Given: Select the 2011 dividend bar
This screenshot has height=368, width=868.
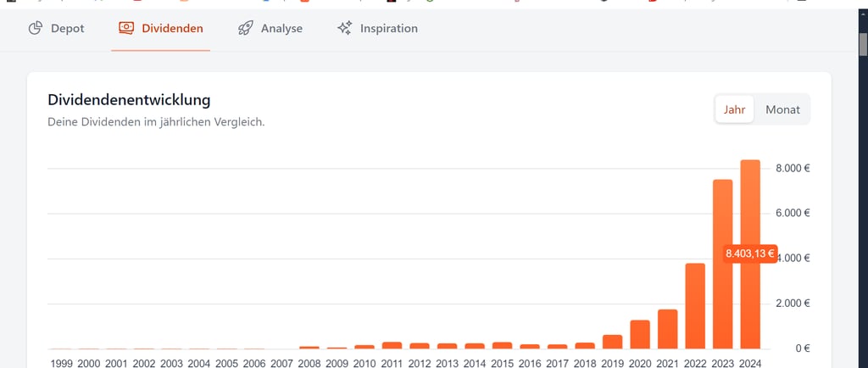Looking at the screenshot, I should (392, 345).
